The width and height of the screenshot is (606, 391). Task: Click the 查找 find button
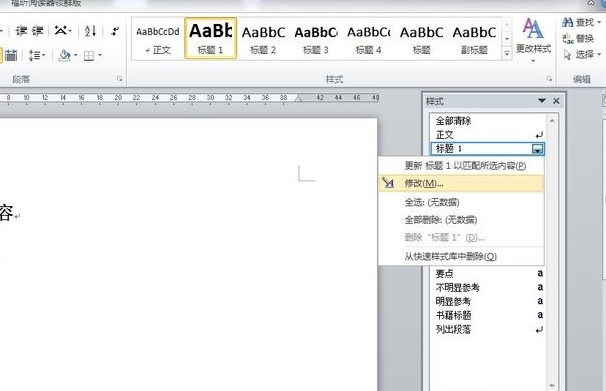coord(578,22)
